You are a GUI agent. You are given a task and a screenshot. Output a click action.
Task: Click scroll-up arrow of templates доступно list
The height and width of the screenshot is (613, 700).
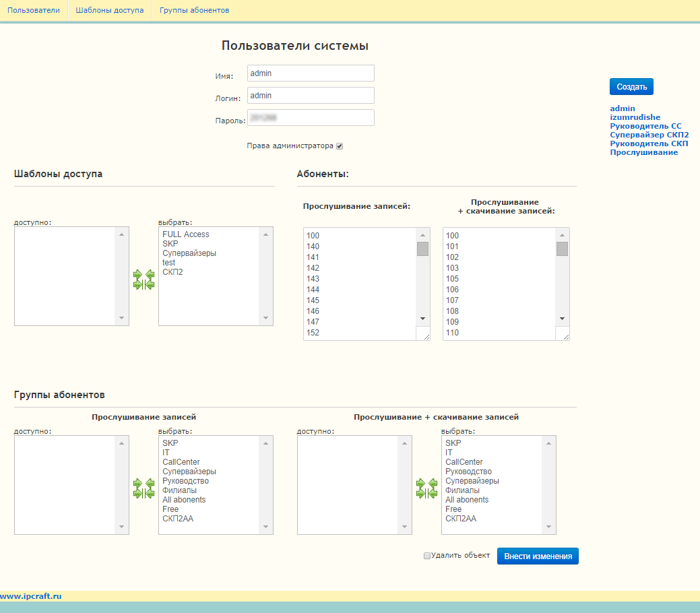(121, 234)
